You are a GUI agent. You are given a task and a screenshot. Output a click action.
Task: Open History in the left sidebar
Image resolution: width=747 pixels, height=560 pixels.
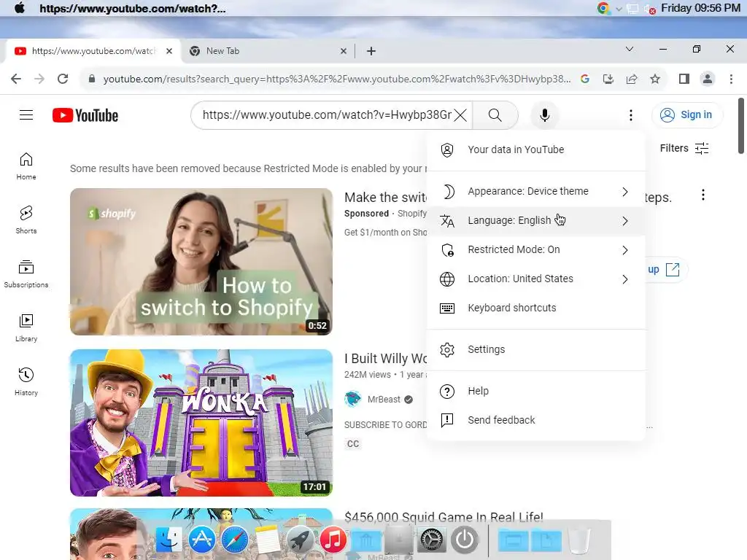click(x=26, y=381)
